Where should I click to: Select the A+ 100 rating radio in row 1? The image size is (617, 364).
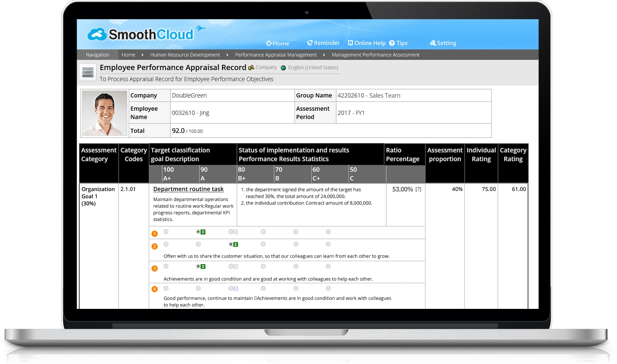166,232
